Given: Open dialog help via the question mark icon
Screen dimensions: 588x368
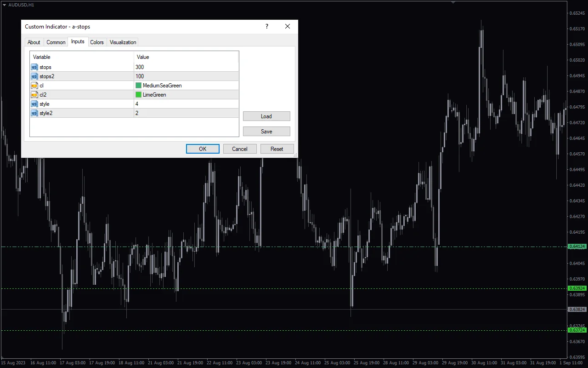Looking at the screenshot, I should [266, 26].
